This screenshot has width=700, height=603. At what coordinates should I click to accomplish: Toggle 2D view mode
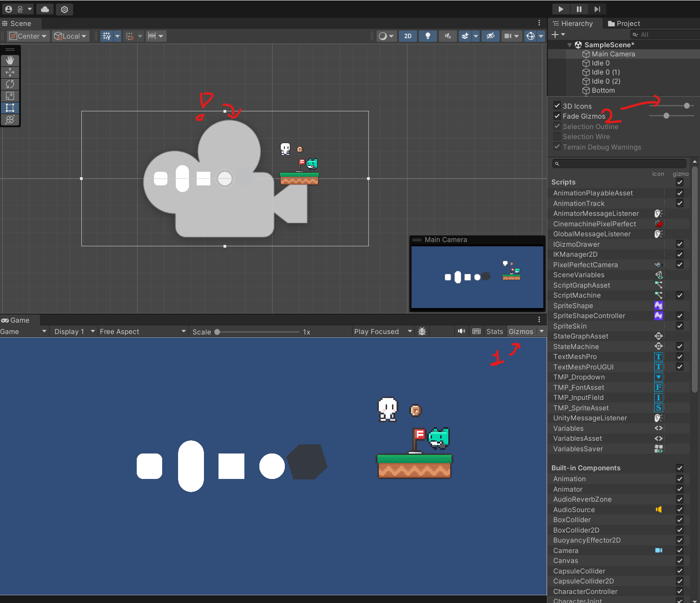pos(408,36)
